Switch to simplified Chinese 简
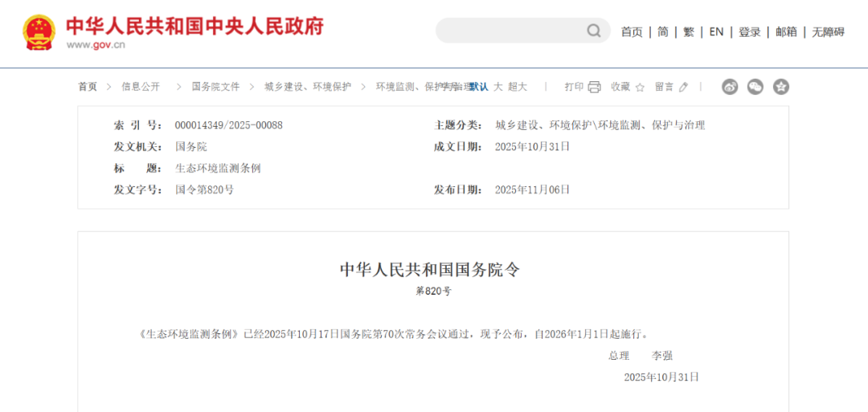The image size is (868, 412). (x=662, y=32)
